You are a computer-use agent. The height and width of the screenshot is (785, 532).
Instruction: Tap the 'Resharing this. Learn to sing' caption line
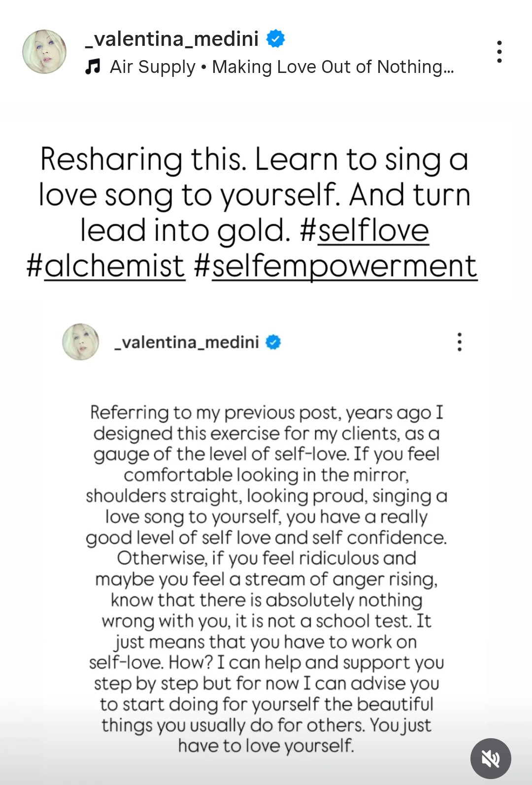[x=254, y=160]
